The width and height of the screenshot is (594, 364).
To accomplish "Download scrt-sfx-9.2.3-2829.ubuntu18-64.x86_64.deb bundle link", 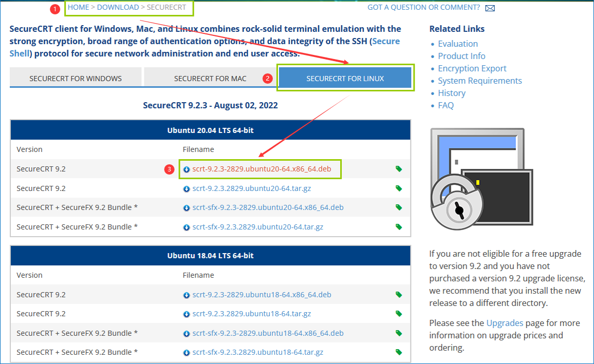I will (268, 333).
